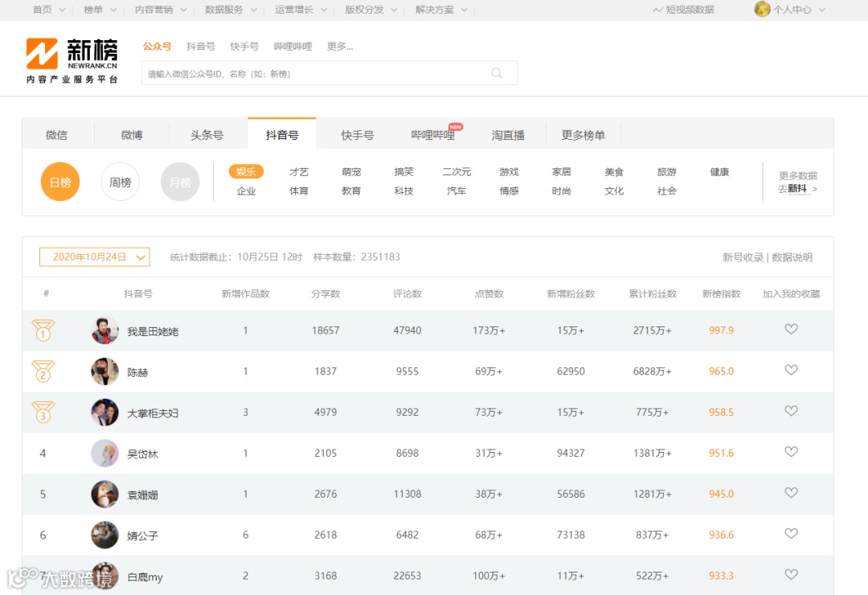
Task: Open 袁姗姗 avatar thumbnail
Action: 104,494
